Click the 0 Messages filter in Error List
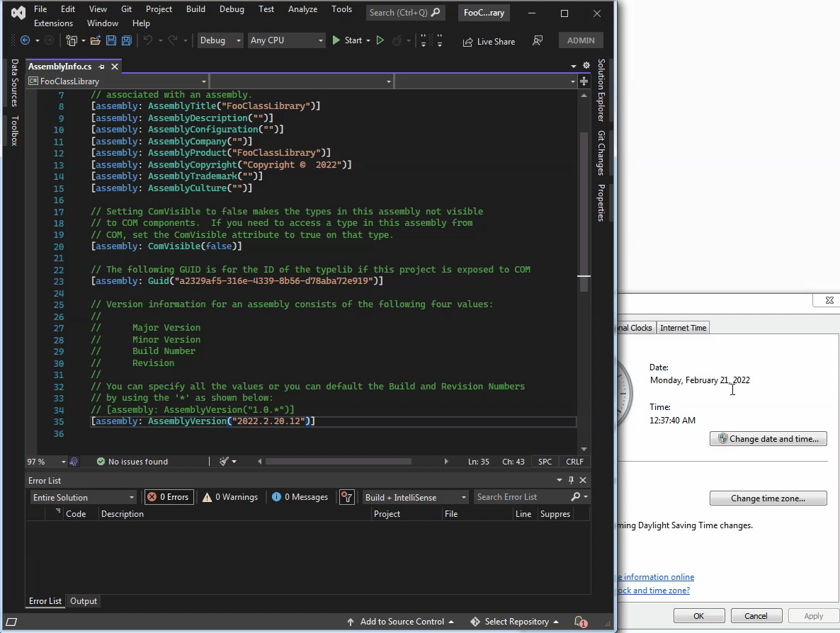840x633 pixels. point(299,496)
